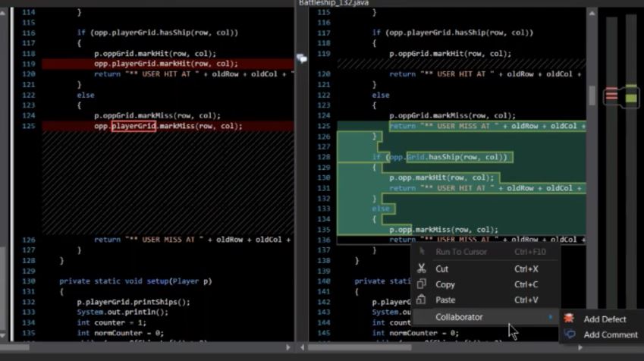Image resolution: width=644 pixels, height=361 pixels.
Task: Click highlighted playerGrid on left line 125
Action: coord(134,126)
